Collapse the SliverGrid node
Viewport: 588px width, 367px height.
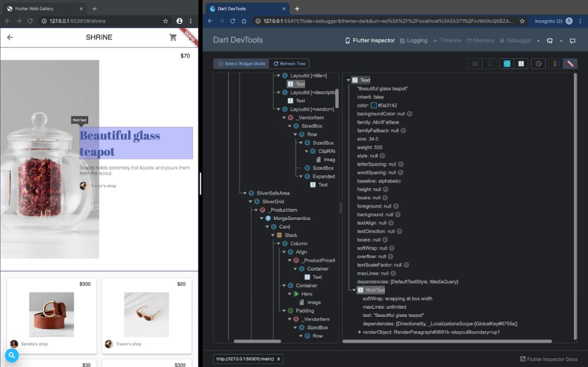250,201
